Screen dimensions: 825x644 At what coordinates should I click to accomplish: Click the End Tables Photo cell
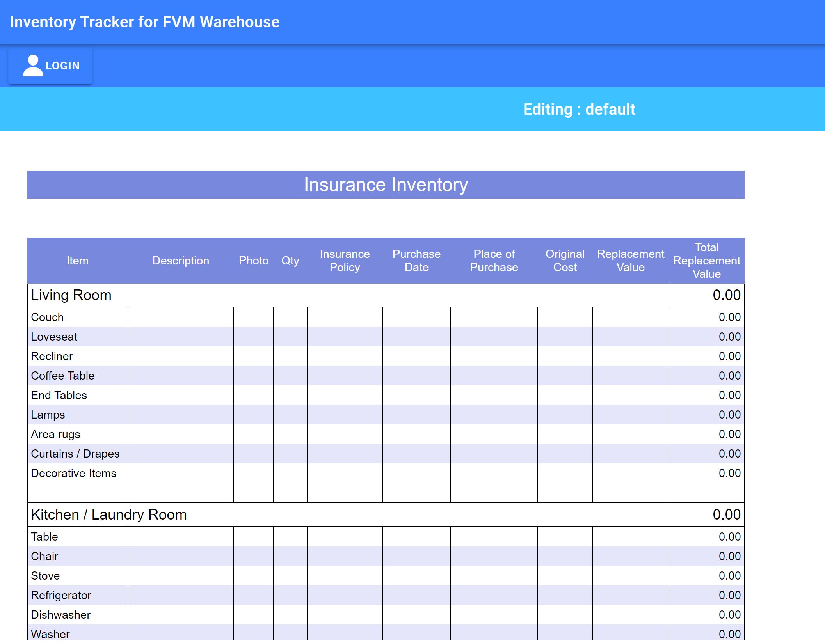tap(254, 395)
